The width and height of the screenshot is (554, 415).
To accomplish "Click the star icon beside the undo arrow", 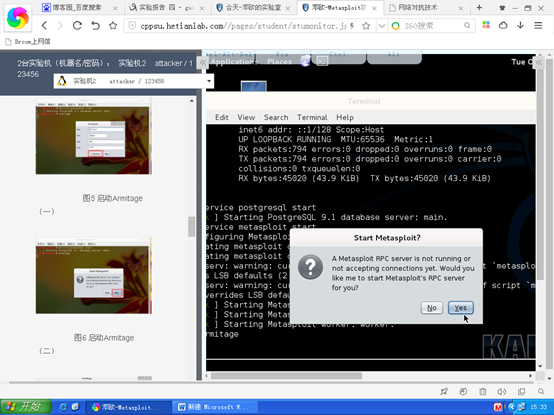I will click(113, 25).
